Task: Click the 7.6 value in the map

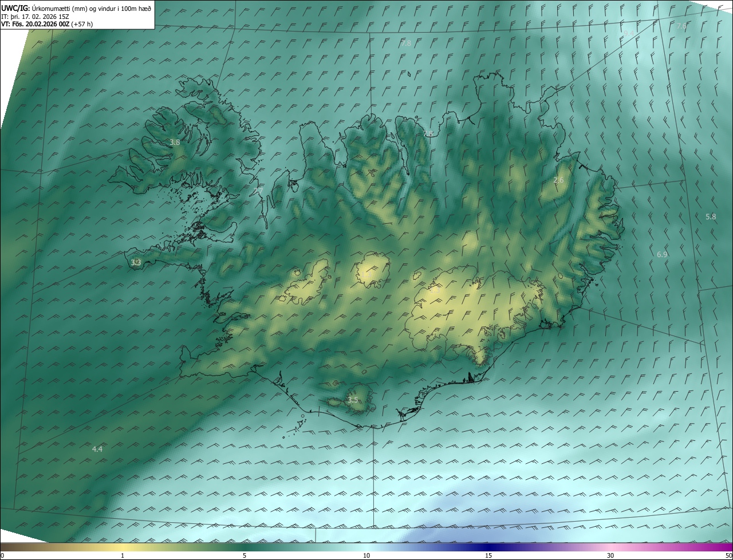Action: tap(681, 26)
